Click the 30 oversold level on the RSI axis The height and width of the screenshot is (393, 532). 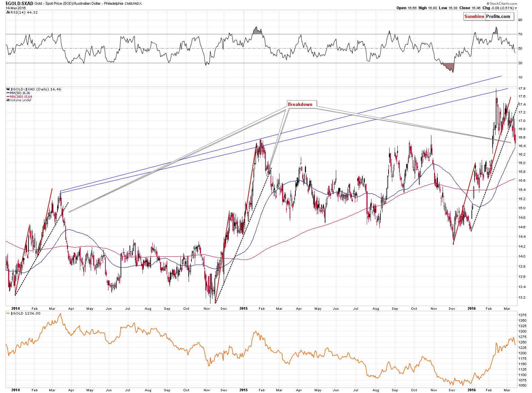coord(520,63)
